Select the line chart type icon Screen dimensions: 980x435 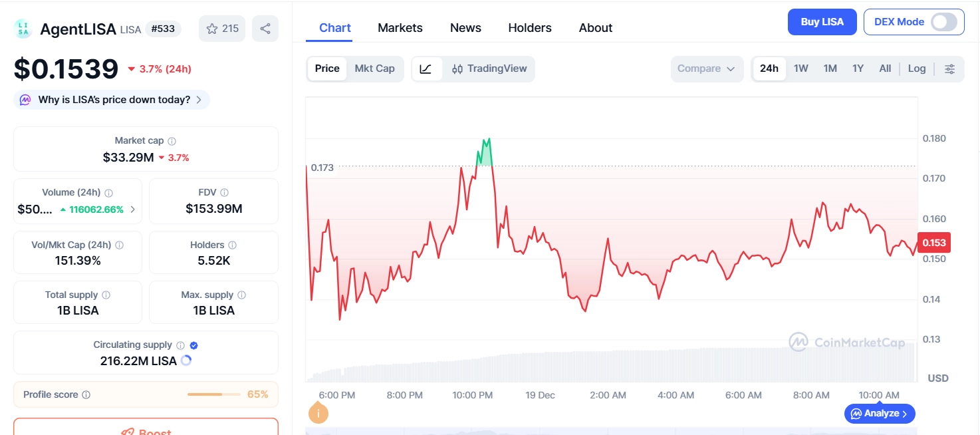[426, 69]
